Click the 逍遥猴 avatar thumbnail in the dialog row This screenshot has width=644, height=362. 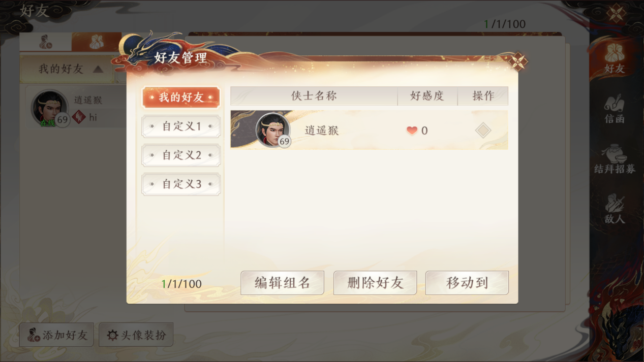(273, 130)
